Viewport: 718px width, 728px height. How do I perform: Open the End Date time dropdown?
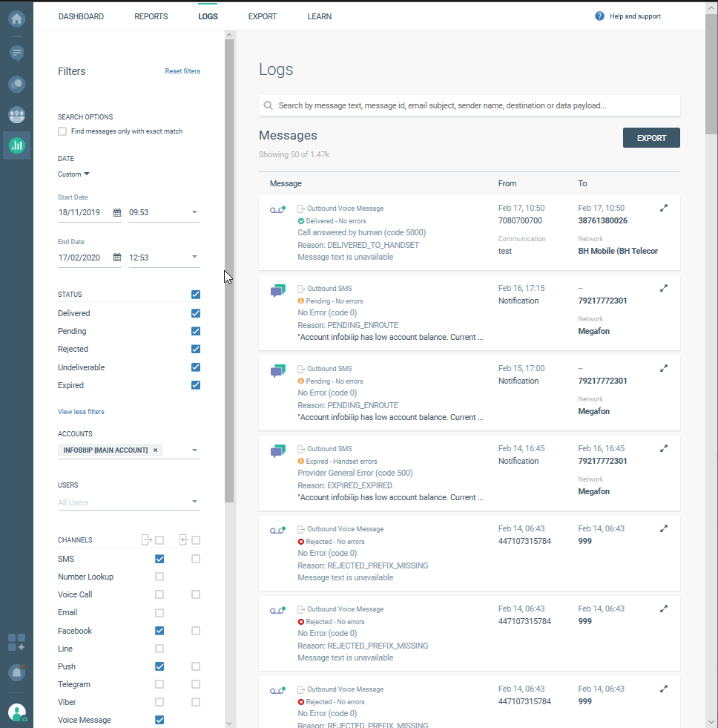pos(194,257)
